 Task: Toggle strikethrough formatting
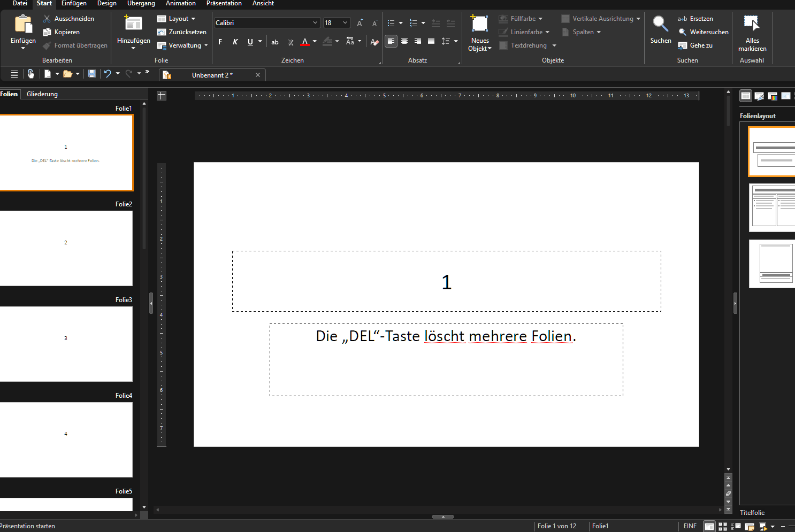(x=275, y=42)
